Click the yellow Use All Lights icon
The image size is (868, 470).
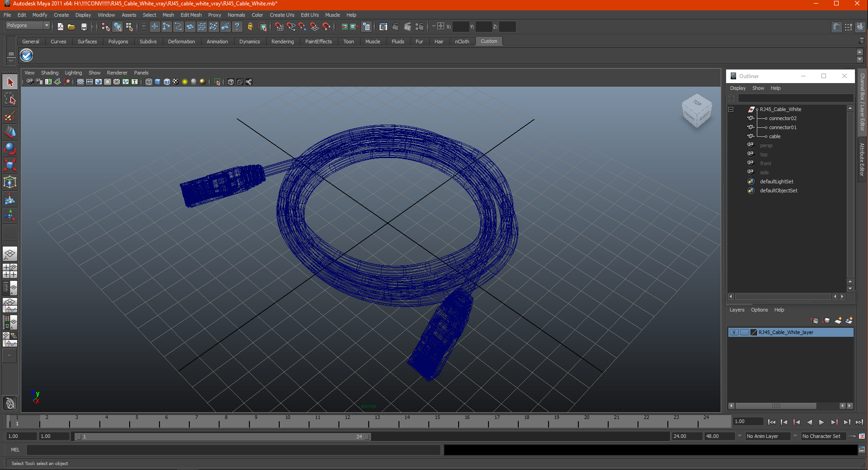click(185, 82)
